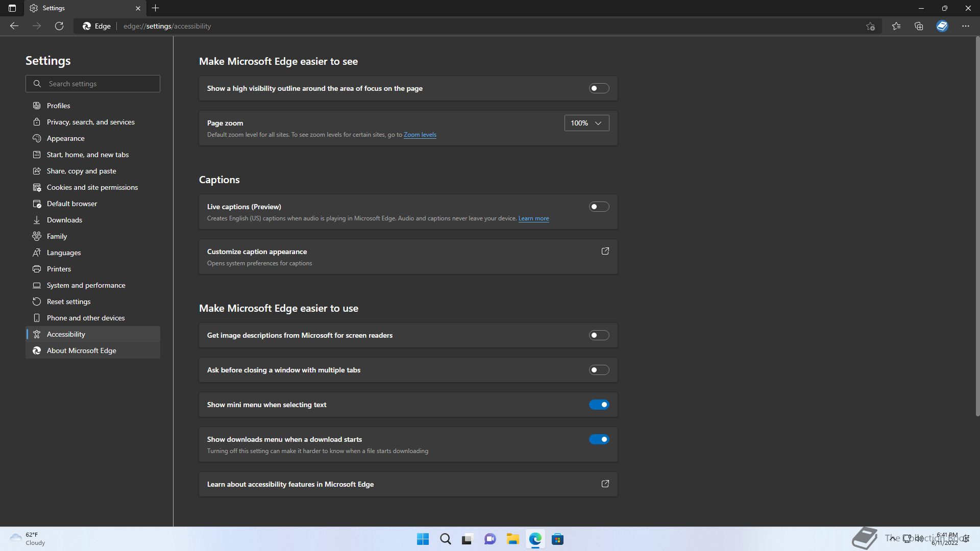
Task: Turn on Live captions (Preview)
Action: [x=599, y=207]
